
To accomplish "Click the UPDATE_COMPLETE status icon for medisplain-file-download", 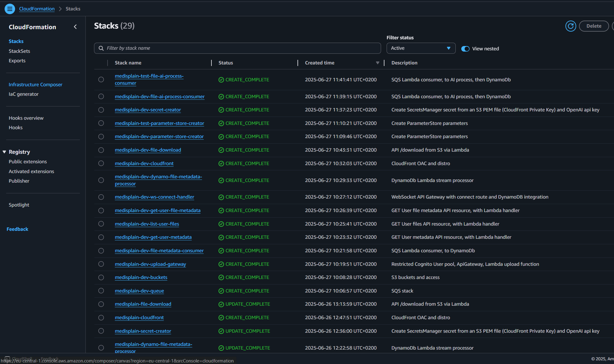I will coord(221,304).
